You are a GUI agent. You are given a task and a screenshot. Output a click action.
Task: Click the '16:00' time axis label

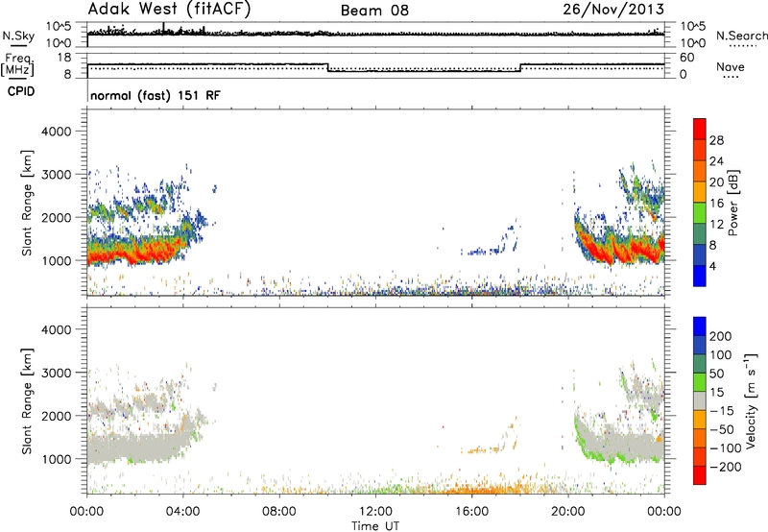coord(471,512)
